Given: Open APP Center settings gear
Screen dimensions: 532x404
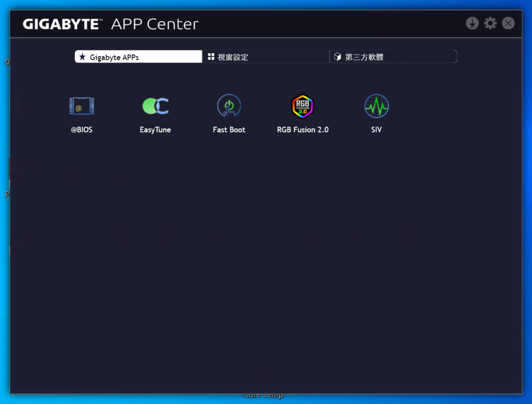Looking at the screenshot, I should pyautogui.click(x=490, y=23).
